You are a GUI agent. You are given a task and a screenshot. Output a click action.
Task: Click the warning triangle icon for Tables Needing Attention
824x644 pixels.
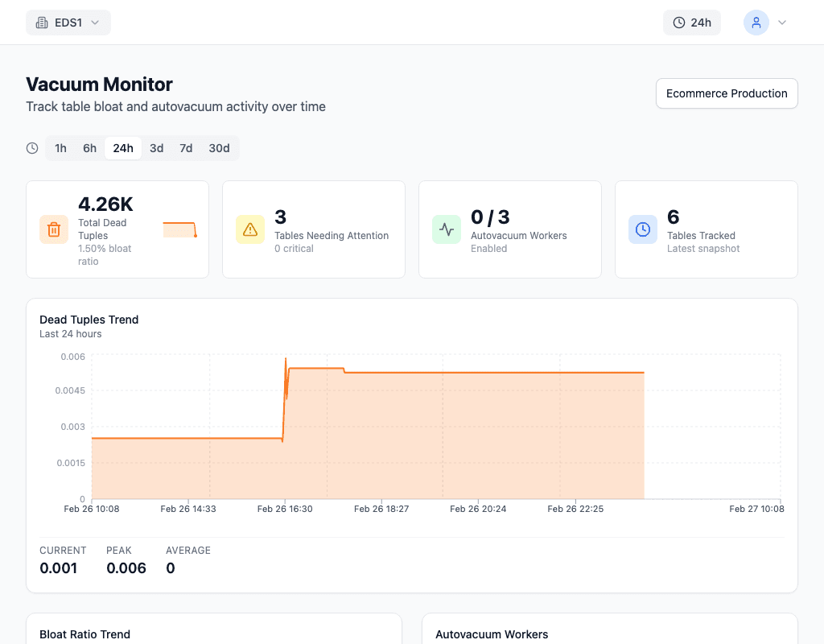tap(250, 229)
